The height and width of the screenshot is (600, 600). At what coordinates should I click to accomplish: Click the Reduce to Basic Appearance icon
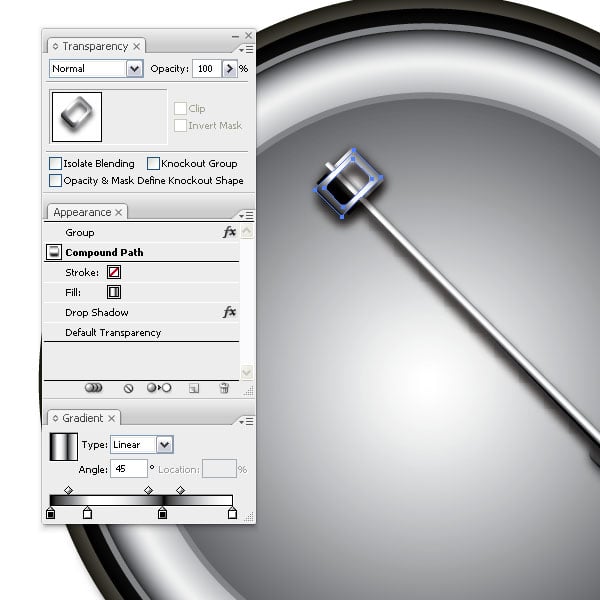[159, 388]
